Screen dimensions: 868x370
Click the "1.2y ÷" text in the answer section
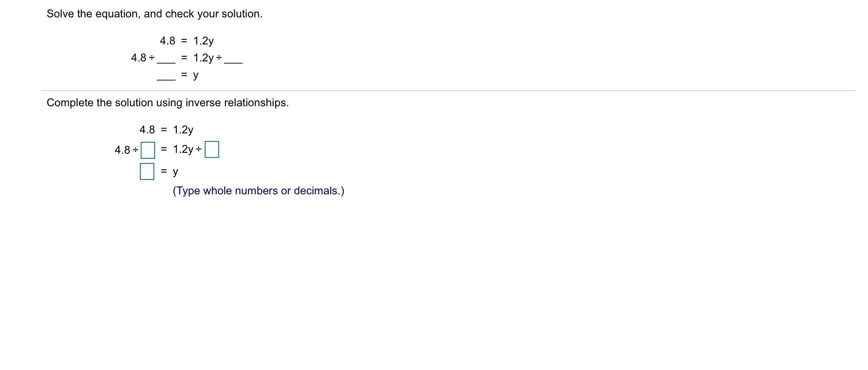[x=187, y=149]
